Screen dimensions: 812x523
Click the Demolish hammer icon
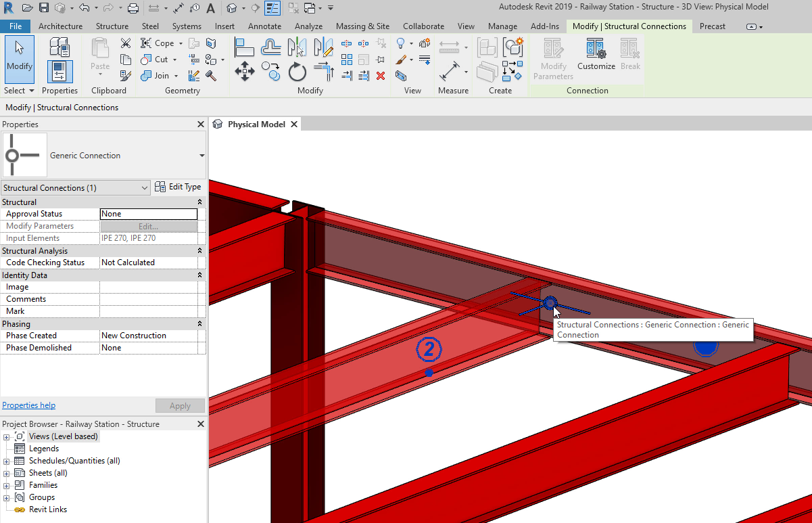[211, 76]
